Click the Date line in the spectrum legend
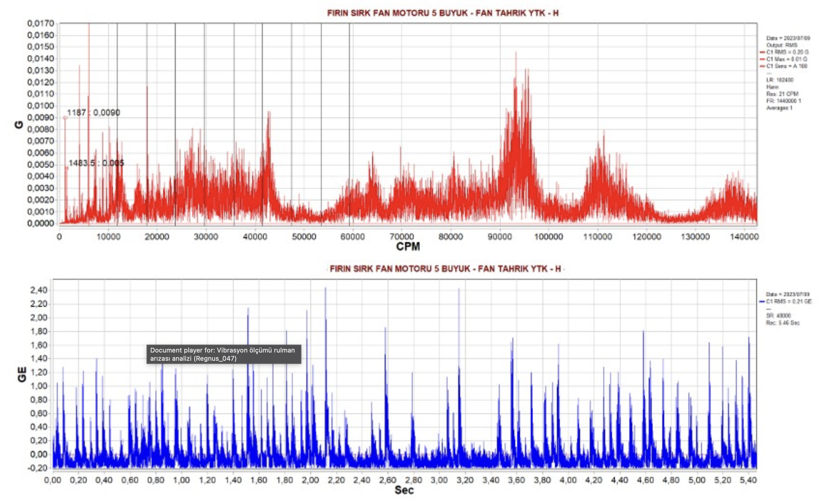The width and height of the screenshot is (831, 504). coord(788,38)
